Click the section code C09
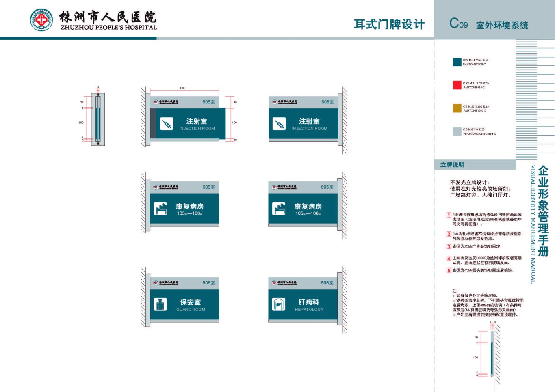The width and height of the screenshot is (555, 392). coord(458,24)
